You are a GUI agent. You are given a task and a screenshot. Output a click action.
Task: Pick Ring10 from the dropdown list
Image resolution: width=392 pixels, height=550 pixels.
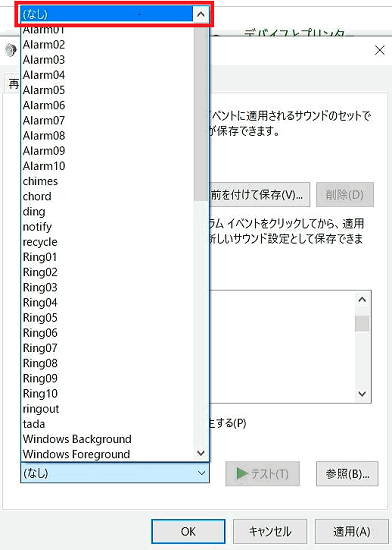[x=107, y=393]
